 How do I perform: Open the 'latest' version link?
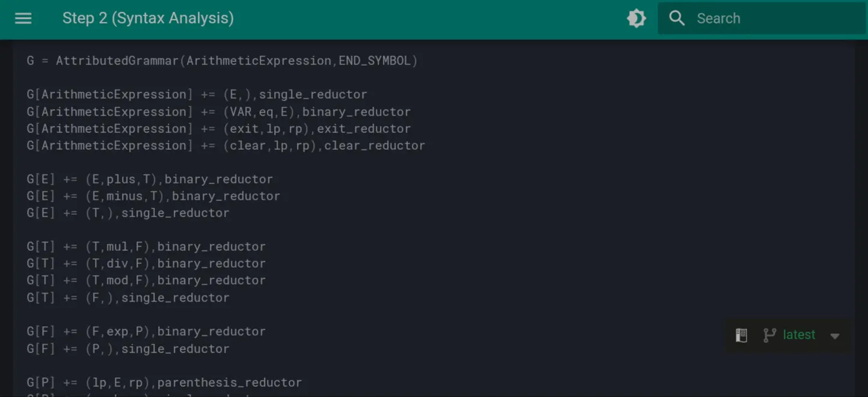point(799,335)
